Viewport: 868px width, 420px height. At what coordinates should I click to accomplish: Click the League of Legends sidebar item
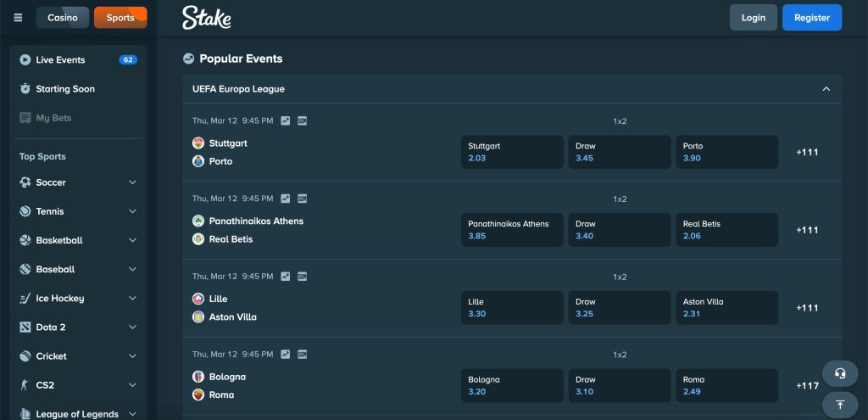pyautogui.click(x=78, y=414)
